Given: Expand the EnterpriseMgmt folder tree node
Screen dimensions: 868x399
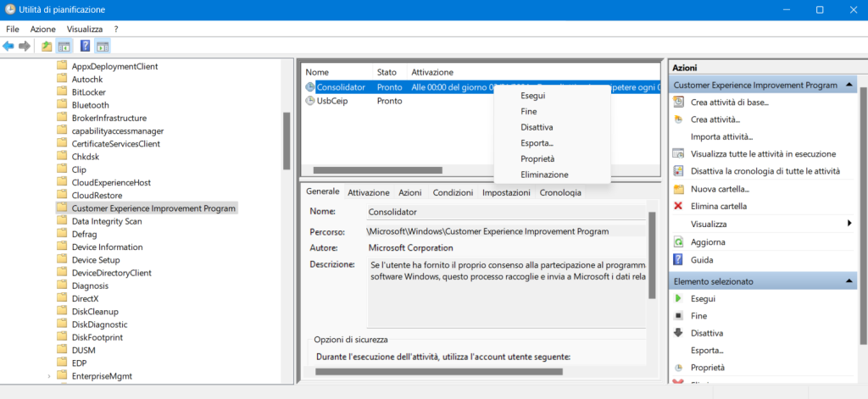Looking at the screenshot, I should tap(49, 375).
